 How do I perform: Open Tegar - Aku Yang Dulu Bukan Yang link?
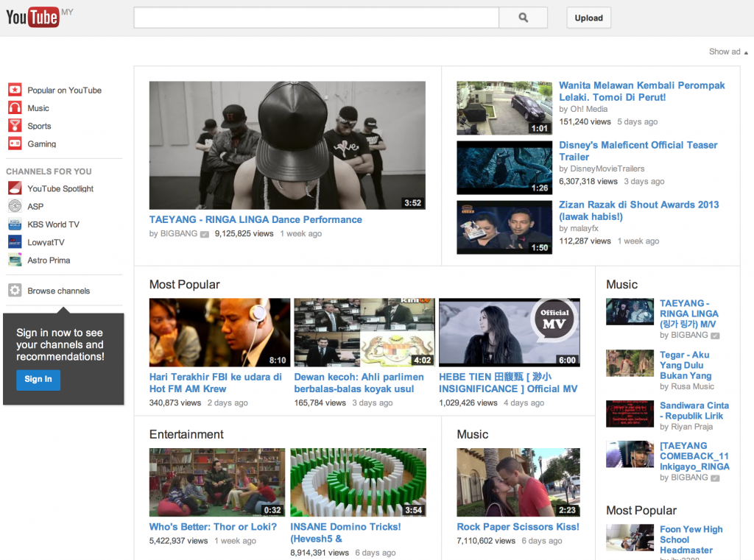[686, 365]
